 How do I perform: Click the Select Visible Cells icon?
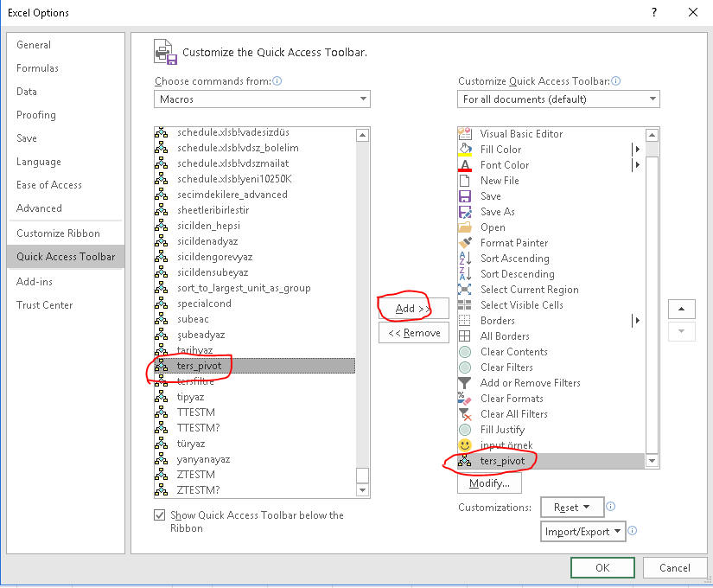point(465,305)
